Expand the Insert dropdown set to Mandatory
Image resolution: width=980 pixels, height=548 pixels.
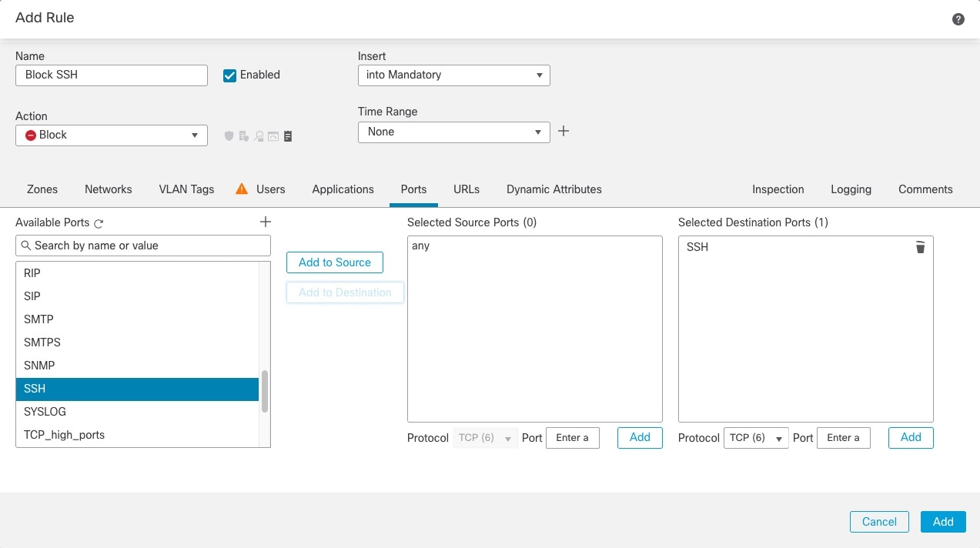[453, 75]
